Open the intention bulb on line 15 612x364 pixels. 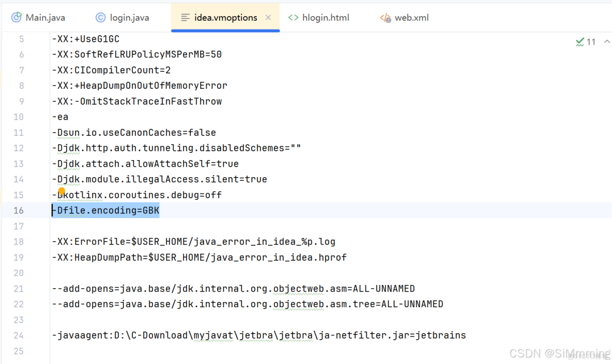[62, 192]
